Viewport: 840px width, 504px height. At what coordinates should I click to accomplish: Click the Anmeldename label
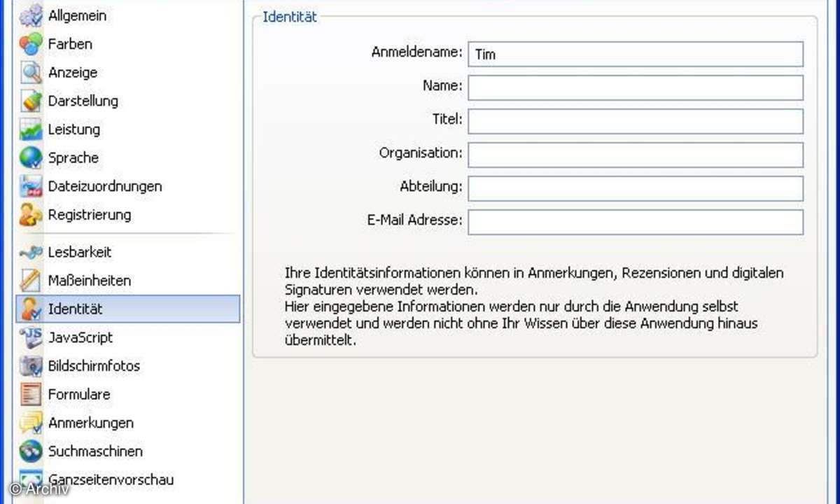point(417,52)
